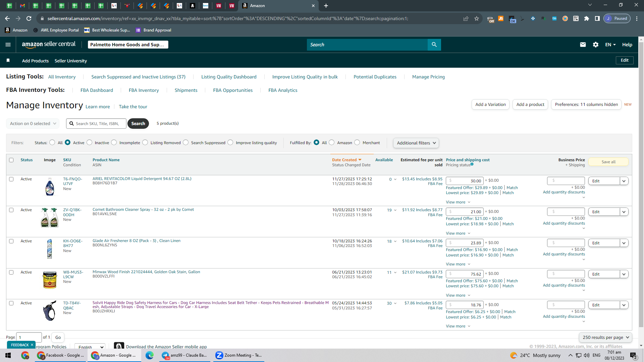
Task: Click the share page icon in address bar
Action: click(466, 18)
